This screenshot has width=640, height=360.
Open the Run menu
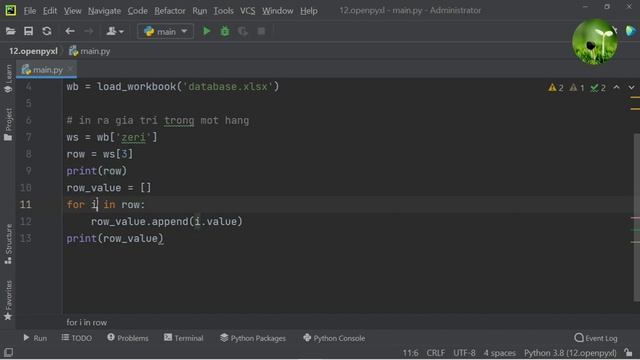click(x=200, y=11)
